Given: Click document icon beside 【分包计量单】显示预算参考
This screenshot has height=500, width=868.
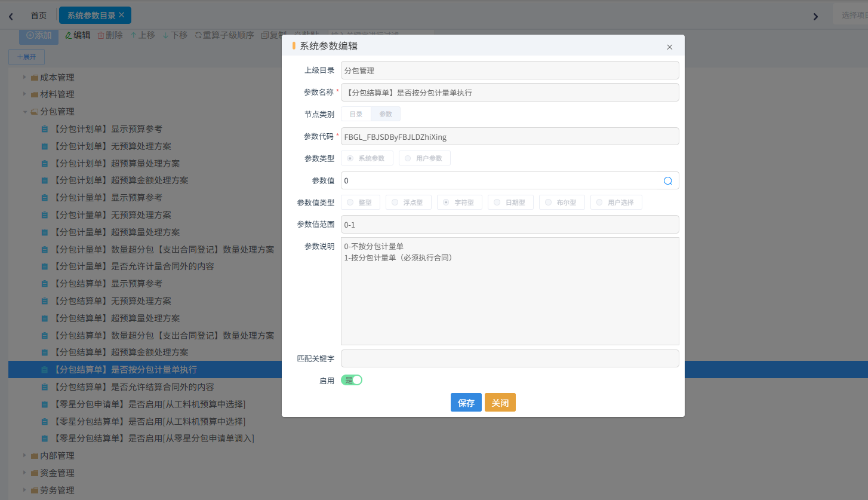Looking at the screenshot, I should pyautogui.click(x=45, y=198).
